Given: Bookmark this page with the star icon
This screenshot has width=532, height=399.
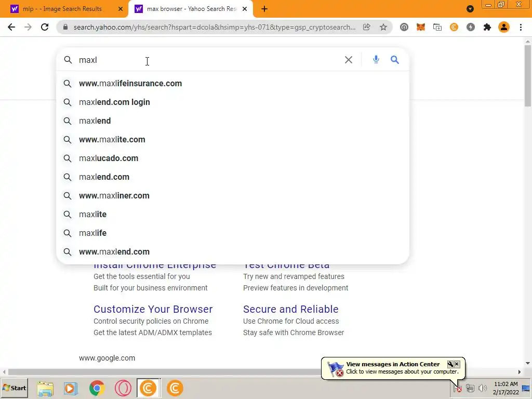Looking at the screenshot, I should coord(383,27).
